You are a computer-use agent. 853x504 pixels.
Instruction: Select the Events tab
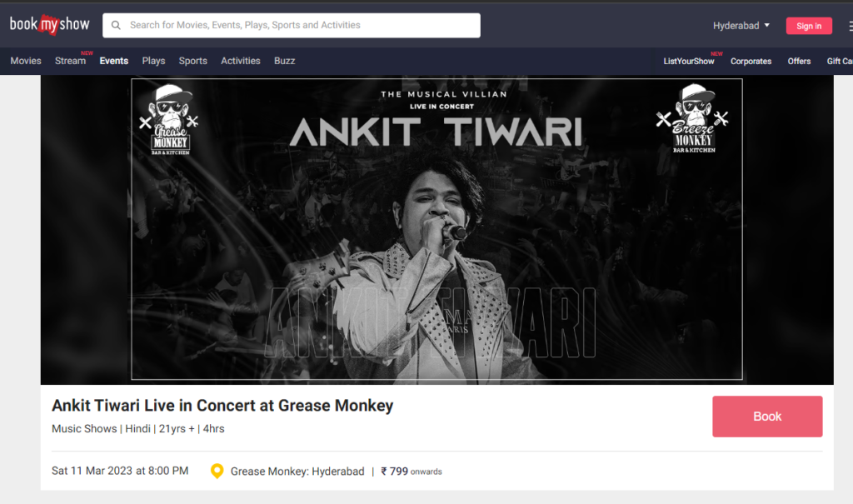click(x=113, y=61)
